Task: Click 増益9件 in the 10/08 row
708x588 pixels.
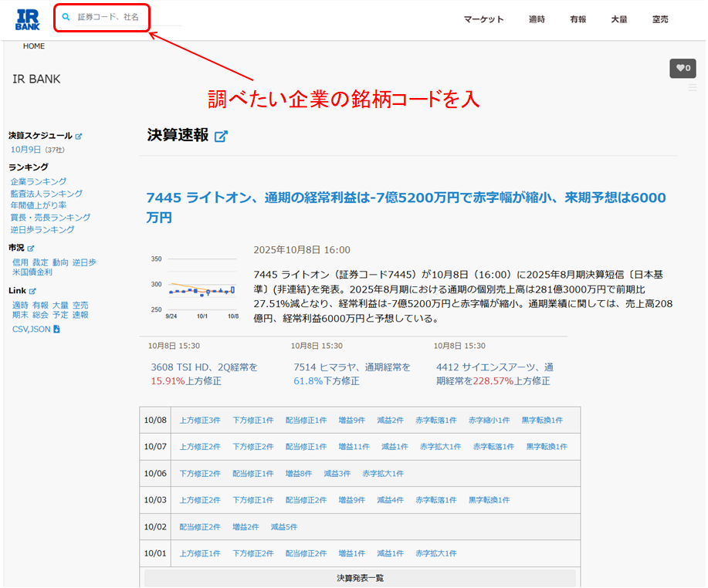Action: click(x=351, y=421)
